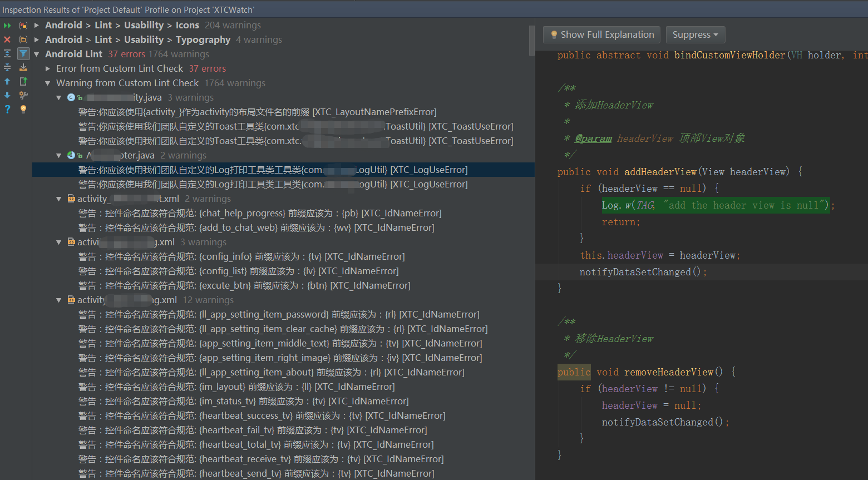868x480 pixels.
Task: Go to previous problem up arrow
Action: [7, 81]
